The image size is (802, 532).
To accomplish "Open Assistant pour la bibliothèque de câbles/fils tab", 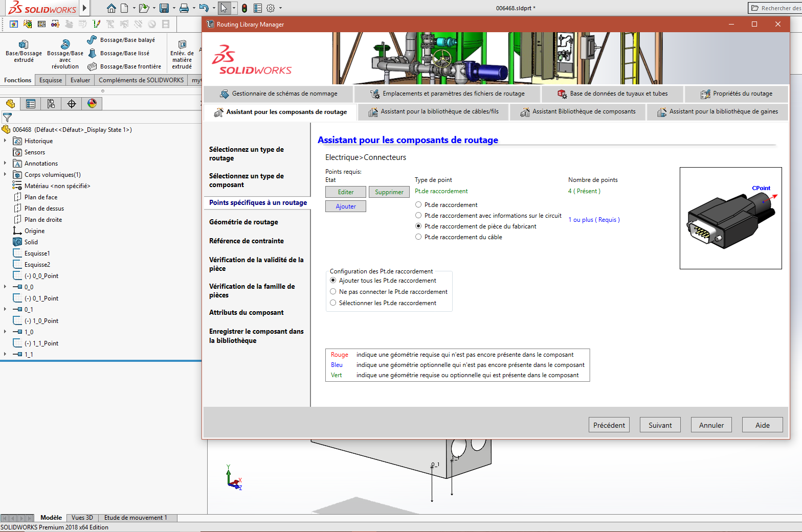I will tap(433, 112).
